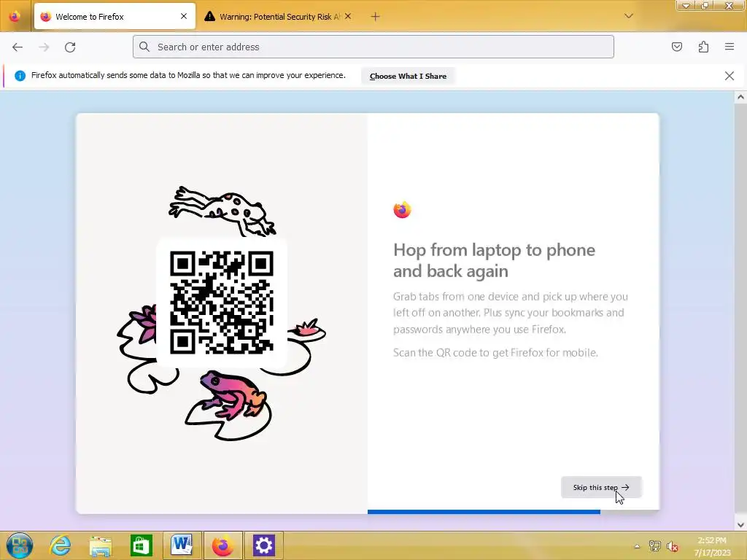Open the Extensions puzzle icon
Viewport: 747px width, 560px height.
tap(703, 47)
